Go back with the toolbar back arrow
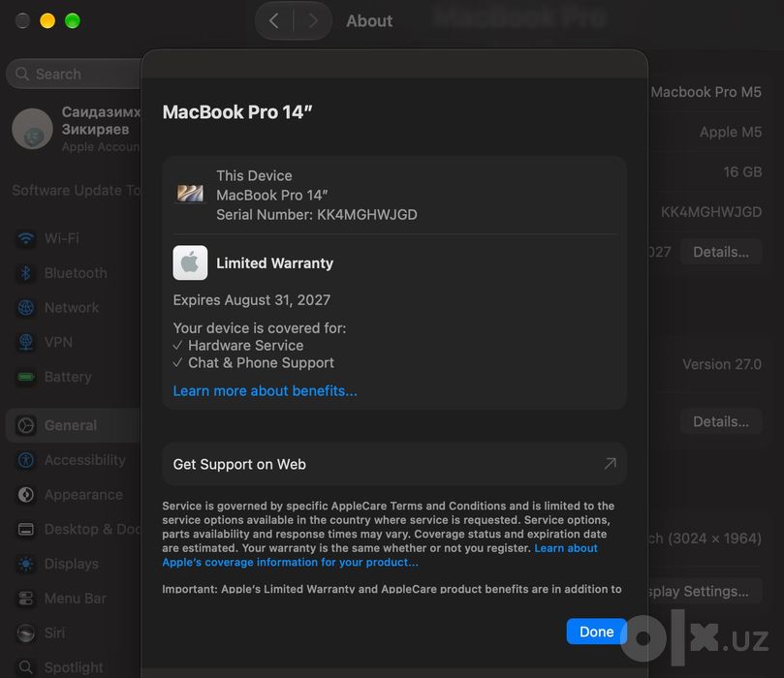This screenshot has width=784, height=678. pyautogui.click(x=273, y=20)
